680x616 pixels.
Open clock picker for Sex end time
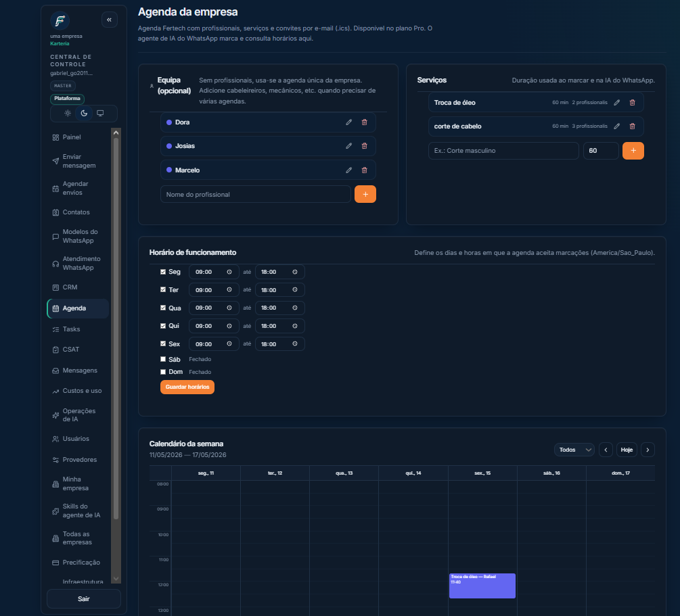295,343
